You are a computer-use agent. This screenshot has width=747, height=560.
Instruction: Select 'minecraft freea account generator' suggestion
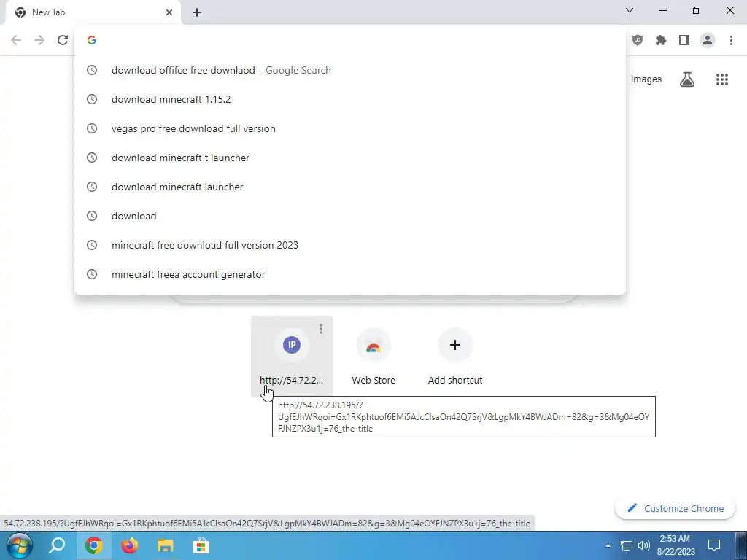point(349,274)
